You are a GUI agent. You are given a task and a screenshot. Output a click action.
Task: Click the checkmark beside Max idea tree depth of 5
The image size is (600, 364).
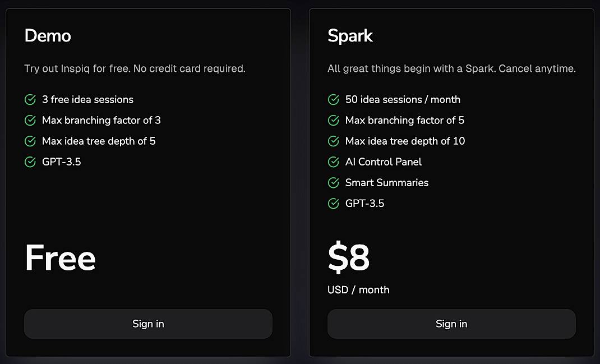click(30, 141)
